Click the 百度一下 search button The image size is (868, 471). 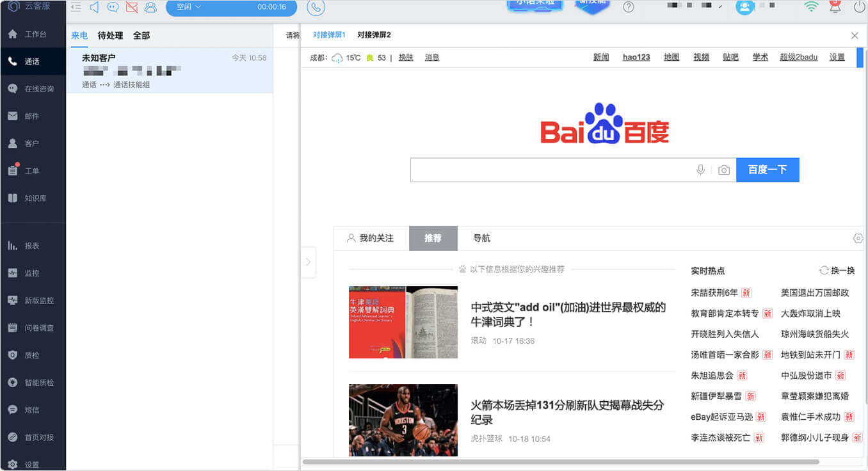click(x=768, y=170)
